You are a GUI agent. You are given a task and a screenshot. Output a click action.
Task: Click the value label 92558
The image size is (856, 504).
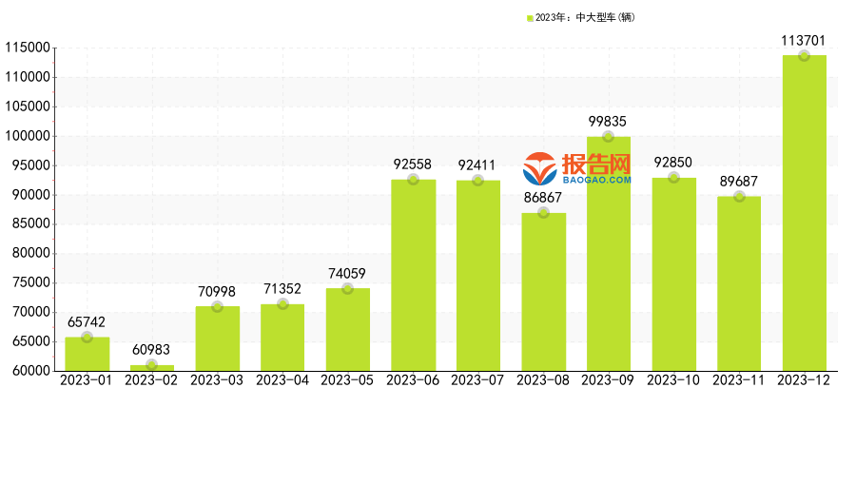point(412,165)
